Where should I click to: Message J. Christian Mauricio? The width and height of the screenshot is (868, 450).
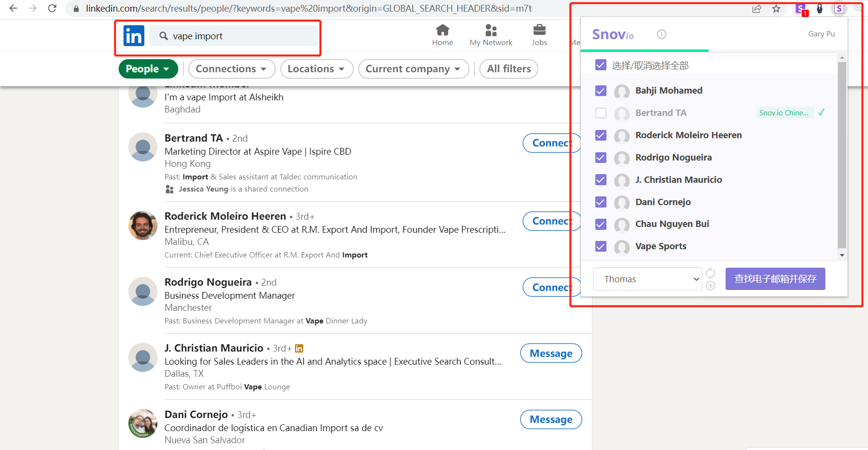pos(551,353)
